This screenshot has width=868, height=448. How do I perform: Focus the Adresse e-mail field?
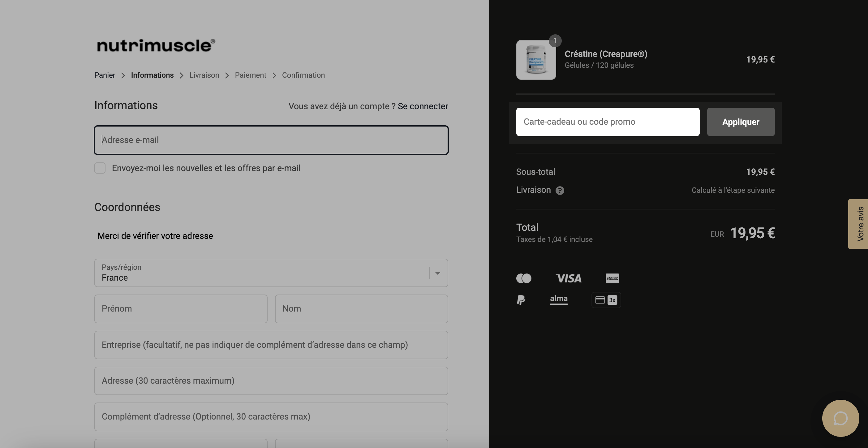pyautogui.click(x=271, y=140)
